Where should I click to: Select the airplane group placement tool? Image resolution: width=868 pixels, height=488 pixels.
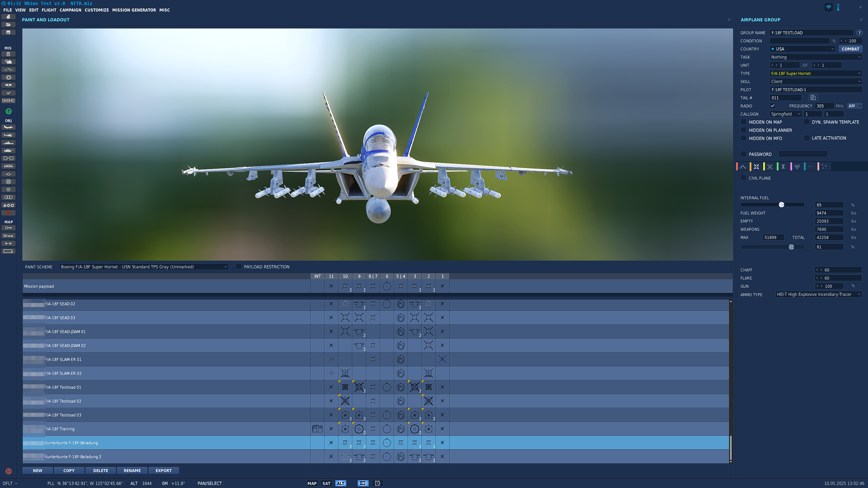(x=8, y=127)
